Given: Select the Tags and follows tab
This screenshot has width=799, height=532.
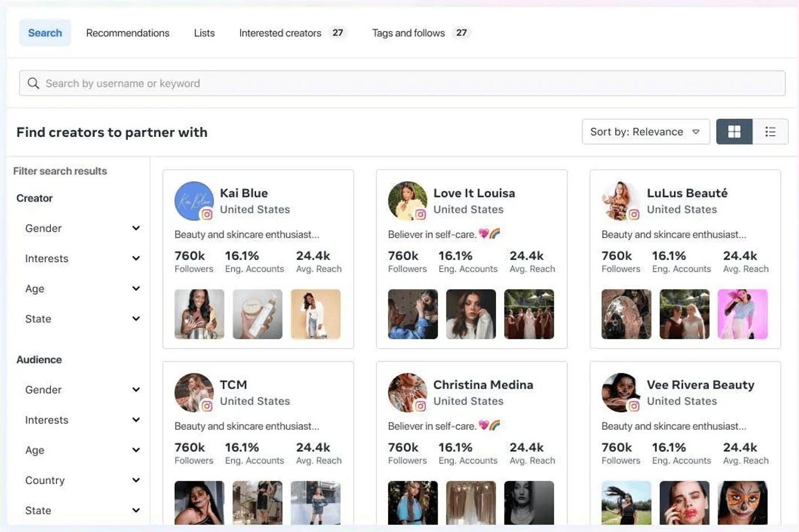Looking at the screenshot, I should [x=409, y=33].
